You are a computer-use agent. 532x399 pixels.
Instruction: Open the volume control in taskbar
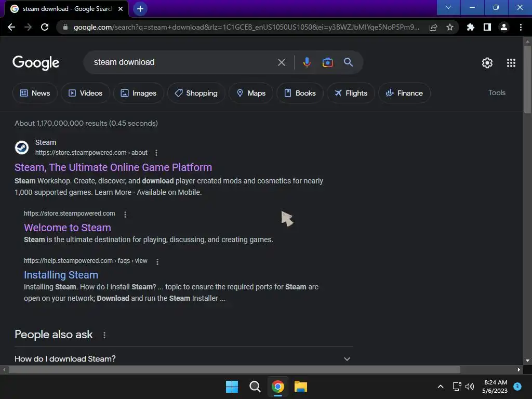[x=470, y=387]
